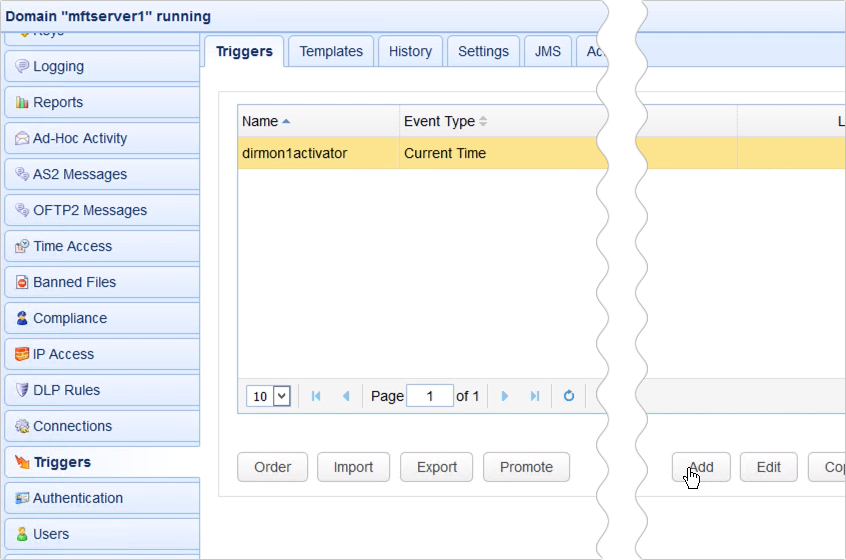Select the Banned Files module
The width and height of the screenshot is (846, 560).
(74, 283)
